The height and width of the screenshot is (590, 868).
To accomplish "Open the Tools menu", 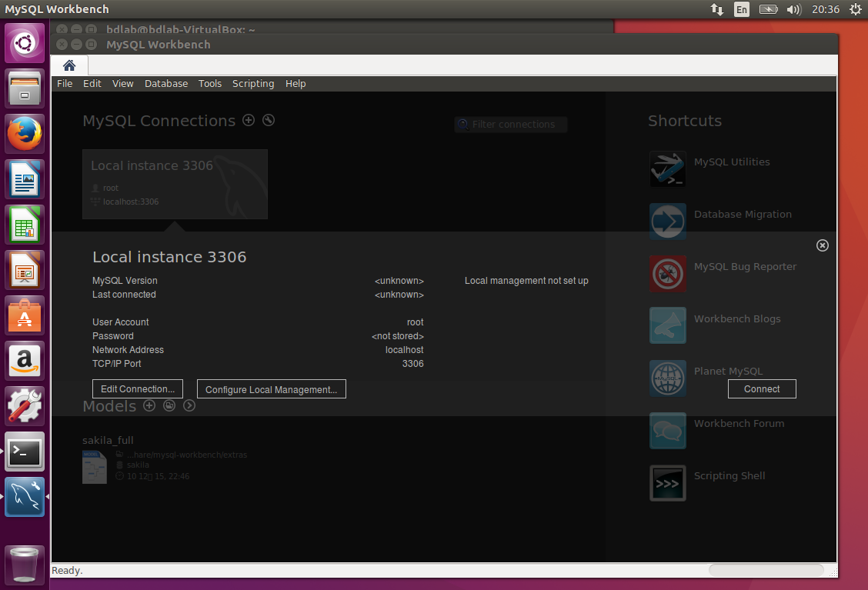I will (x=210, y=84).
